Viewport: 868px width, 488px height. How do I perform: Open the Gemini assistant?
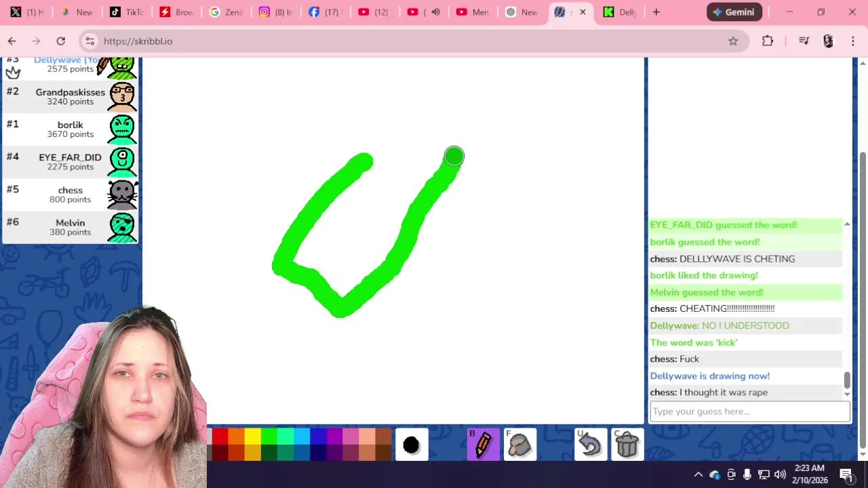coord(734,12)
